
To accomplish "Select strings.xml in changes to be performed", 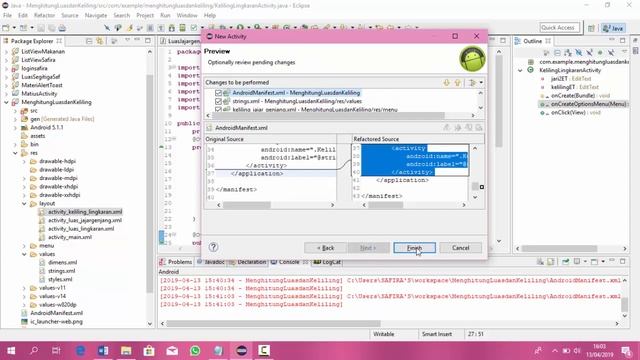I will tap(297, 101).
